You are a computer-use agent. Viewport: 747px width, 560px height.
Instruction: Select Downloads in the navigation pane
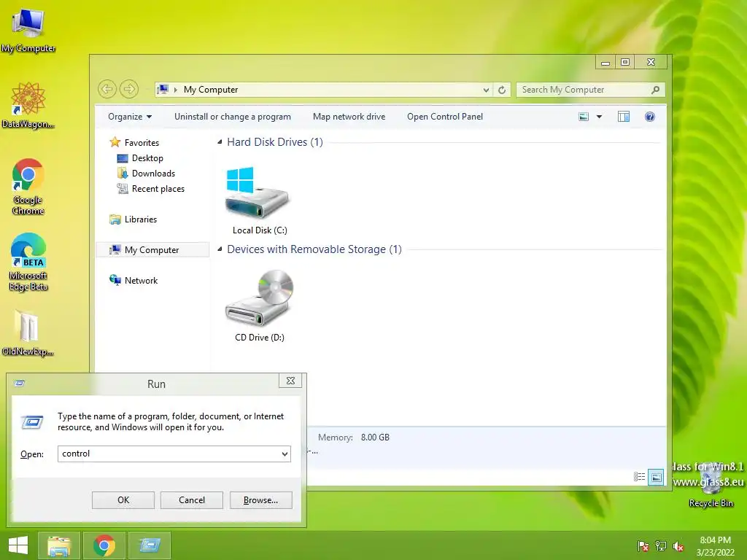pyautogui.click(x=146, y=174)
